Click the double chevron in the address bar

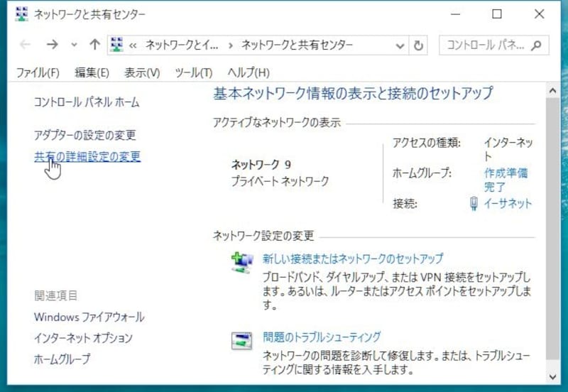click(x=133, y=45)
